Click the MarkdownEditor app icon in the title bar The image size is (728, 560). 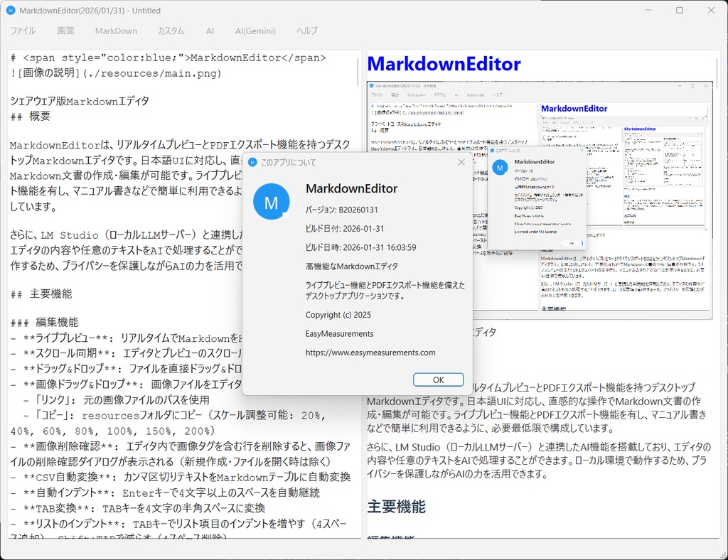[10, 10]
